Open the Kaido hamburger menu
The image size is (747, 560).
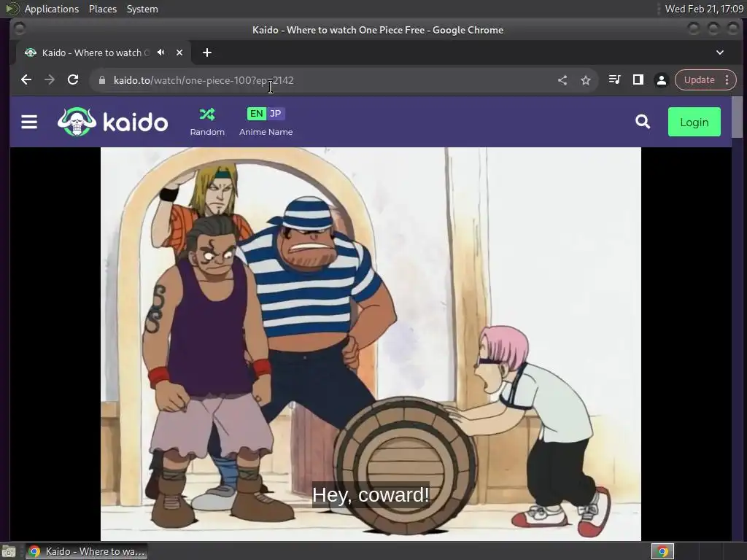coord(29,122)
